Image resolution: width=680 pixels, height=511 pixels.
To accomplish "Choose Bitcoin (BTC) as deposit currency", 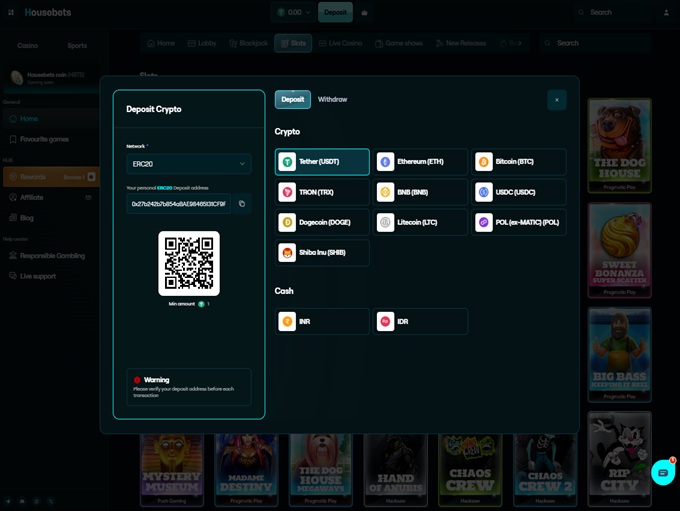I will coord(519,162).
